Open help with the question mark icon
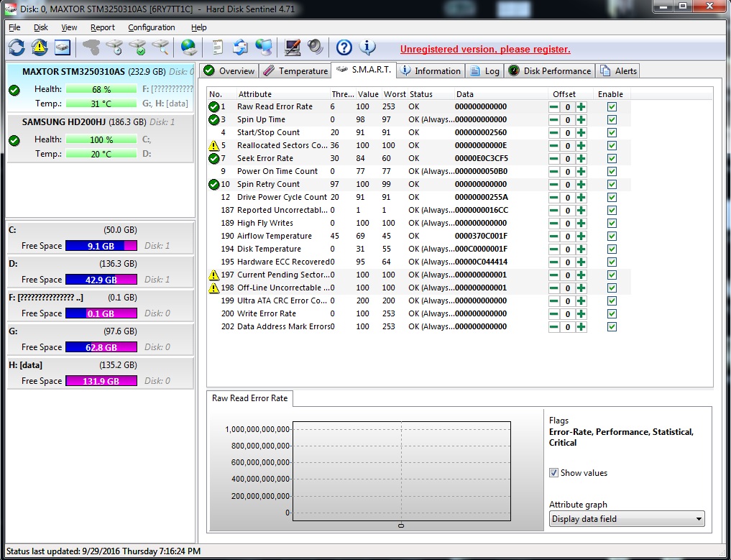This screenshot has height=560, width=731. pos(344,47)
